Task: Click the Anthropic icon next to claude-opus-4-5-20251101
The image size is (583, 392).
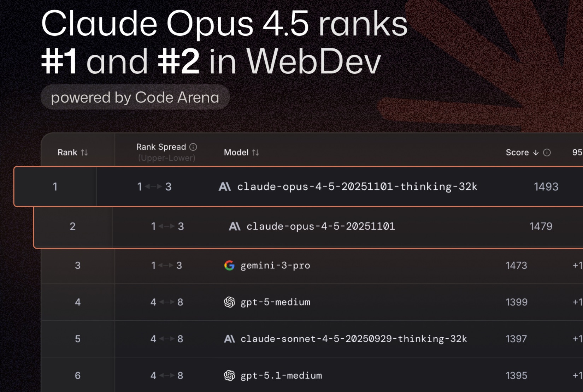Action: pyautogui.click(x=234, y=226)
